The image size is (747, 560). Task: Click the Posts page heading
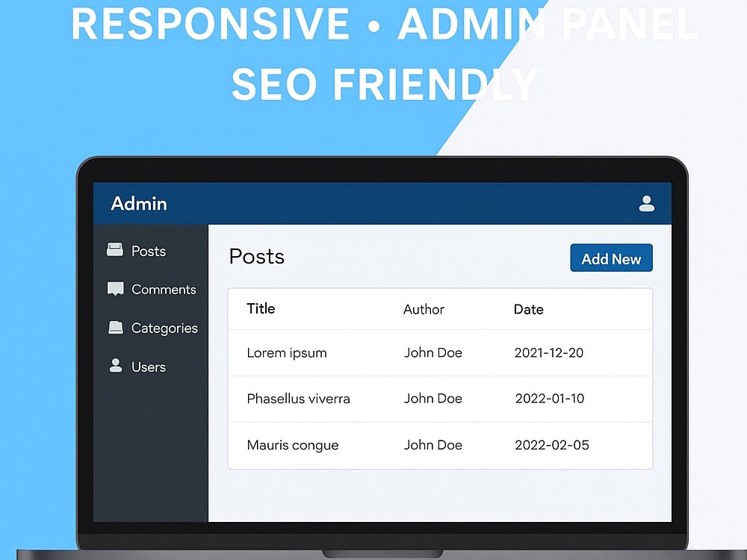pyautogui.click(x=257, y=257)
